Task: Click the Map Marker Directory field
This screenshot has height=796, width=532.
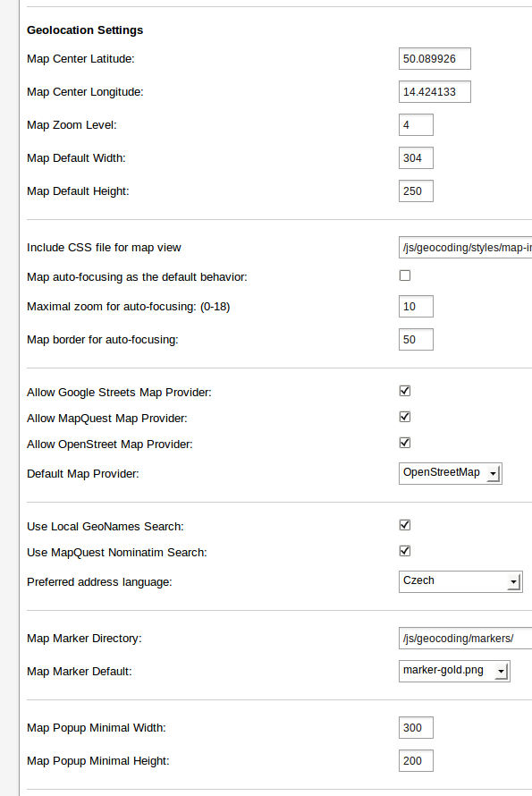Action: [465, 638]
